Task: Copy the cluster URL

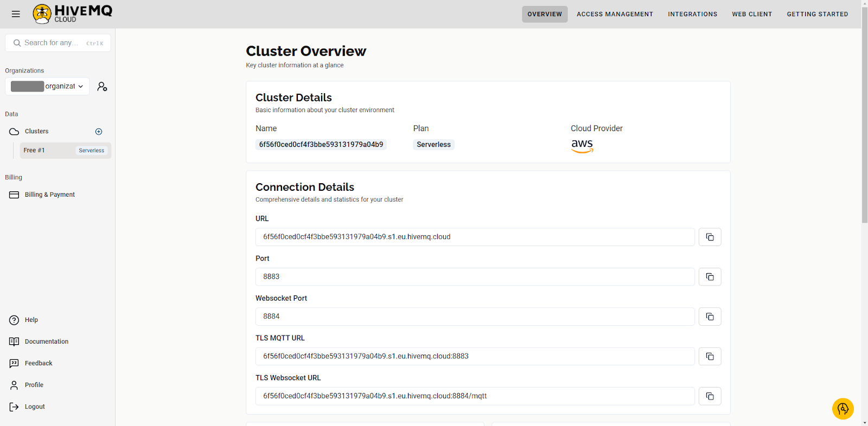Action: [x=710, y=237]
